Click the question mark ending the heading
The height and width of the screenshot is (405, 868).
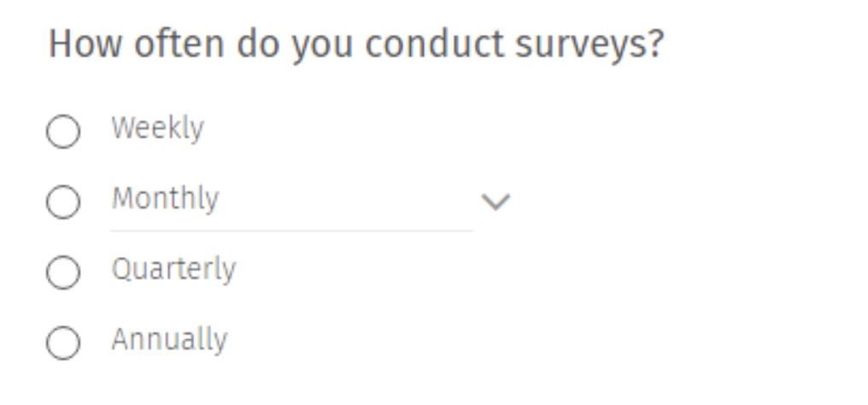click(654, 44)
